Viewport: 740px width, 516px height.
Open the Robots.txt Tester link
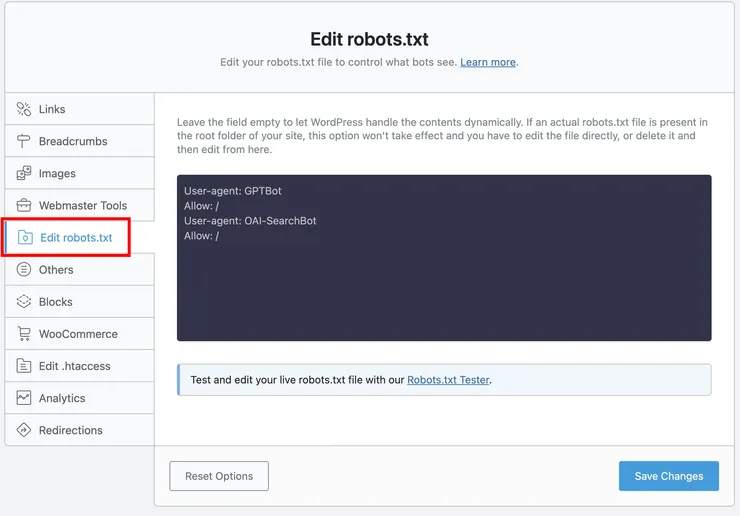pyautogui.click(x=448, y=380)
